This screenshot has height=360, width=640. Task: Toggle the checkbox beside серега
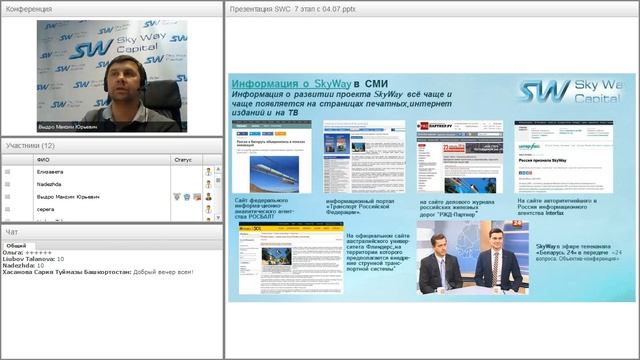tap(7, 209)
